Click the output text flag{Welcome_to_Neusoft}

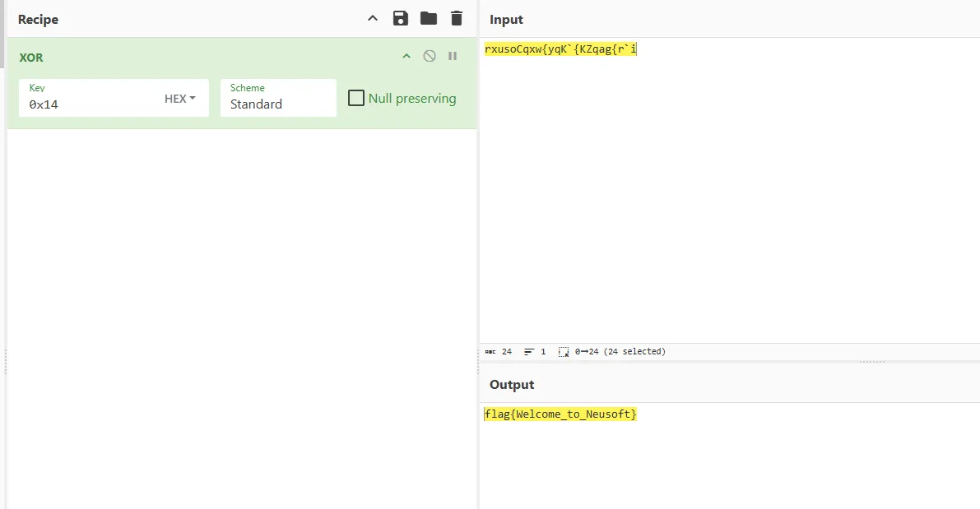(560, 414)
